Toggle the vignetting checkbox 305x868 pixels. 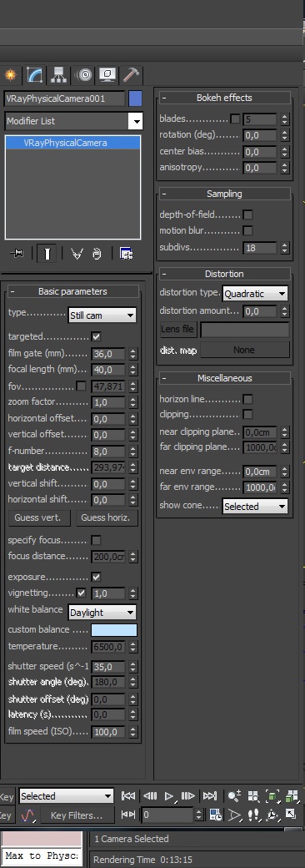pos(81,593)
